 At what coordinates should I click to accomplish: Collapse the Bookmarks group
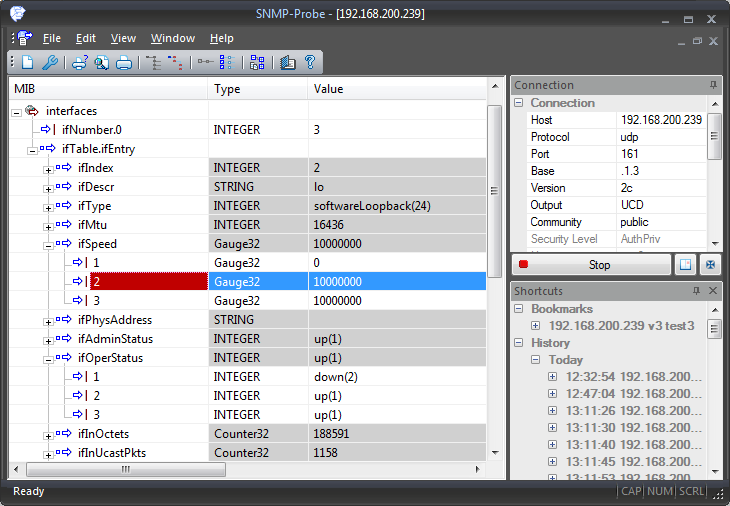[518, 309]
